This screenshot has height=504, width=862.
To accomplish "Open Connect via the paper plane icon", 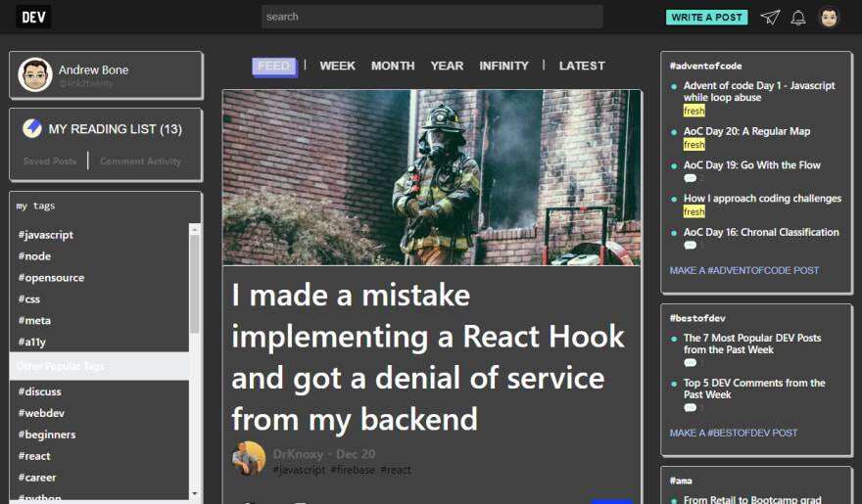I will pyautogui.click(x=771, y=18).
